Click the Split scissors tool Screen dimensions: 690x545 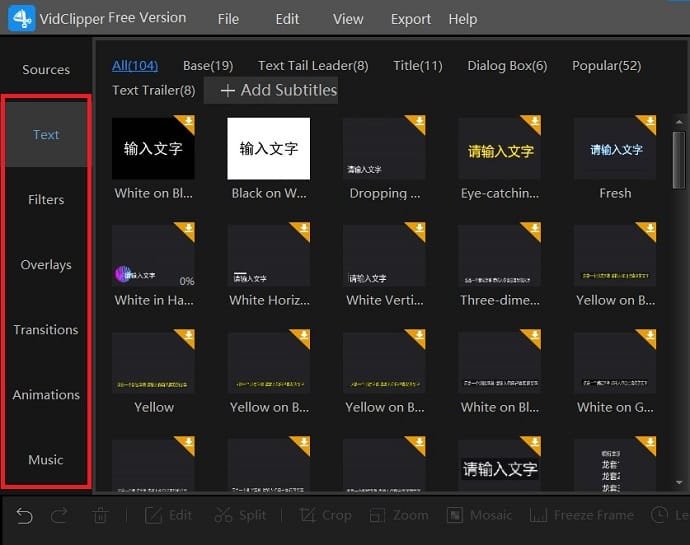[x=240, y=516]
